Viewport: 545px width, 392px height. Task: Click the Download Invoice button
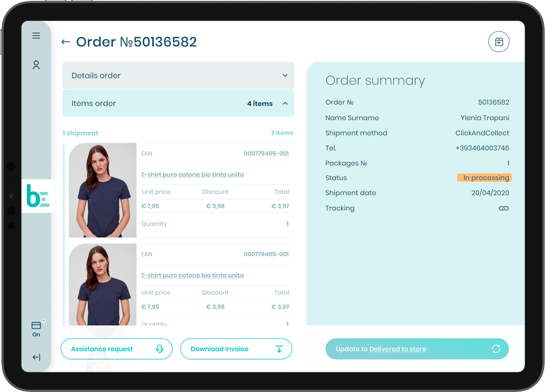[236, 349]
